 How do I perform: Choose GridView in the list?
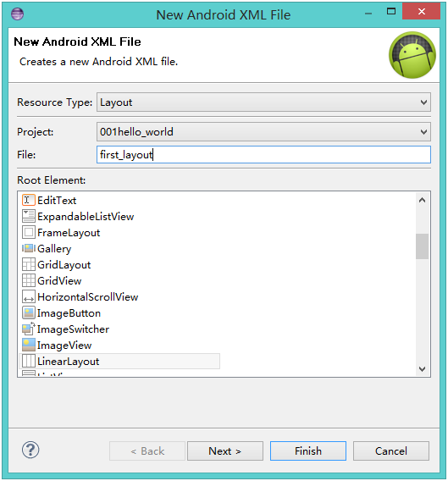pyautogui.click(x=59, y=281)
